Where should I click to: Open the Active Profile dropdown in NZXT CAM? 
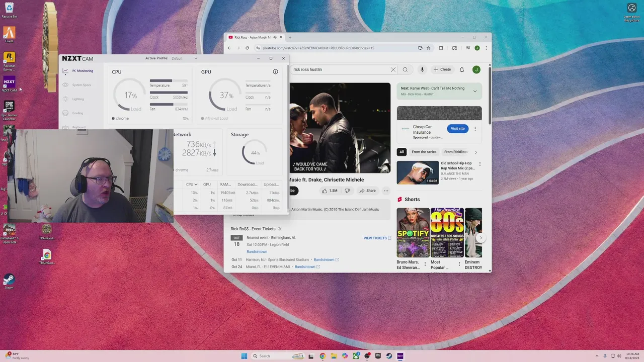(x=184, y=58)
